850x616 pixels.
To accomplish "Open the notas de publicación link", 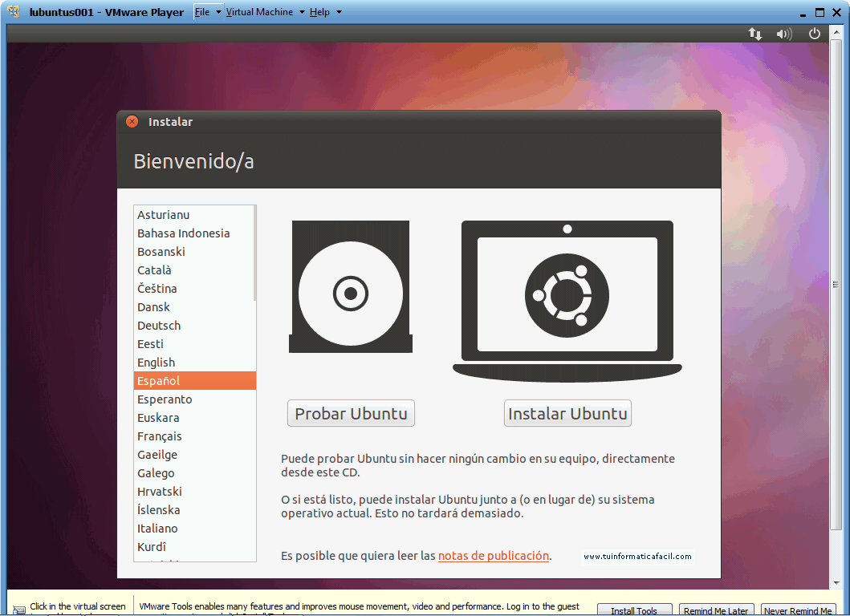I will (x=494, y=556).
